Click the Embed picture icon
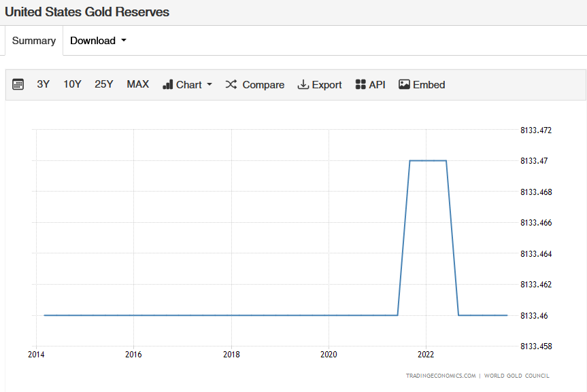Viewport: 587px width, 392px height. 404,85
